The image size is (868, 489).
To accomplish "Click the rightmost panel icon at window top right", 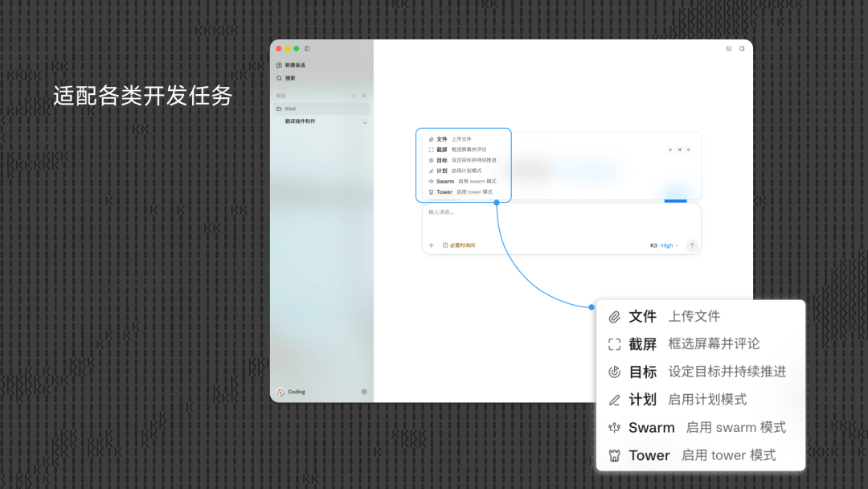I will (x=742, y=49).
